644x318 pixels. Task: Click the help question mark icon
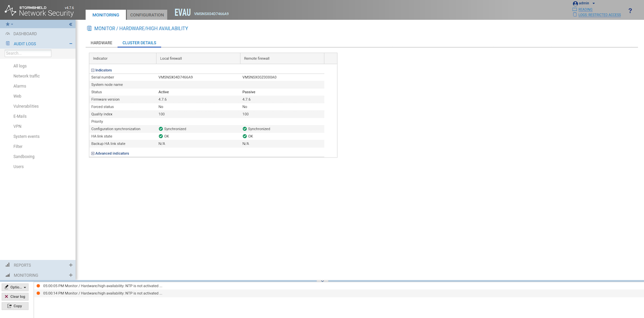pyautogui.click(x=630, y=11)
